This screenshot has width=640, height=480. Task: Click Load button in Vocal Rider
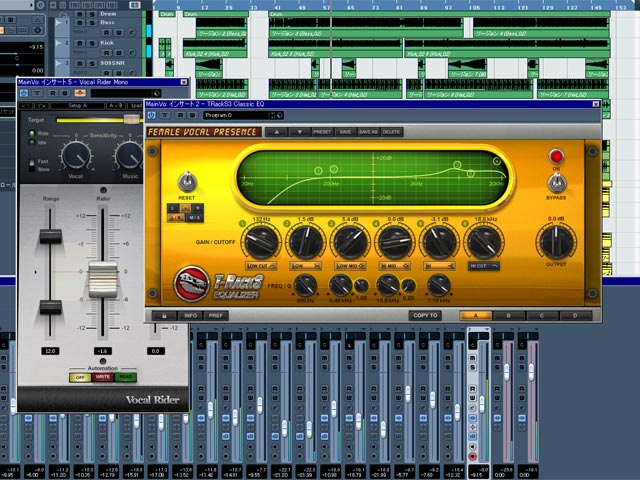point(136,106)
